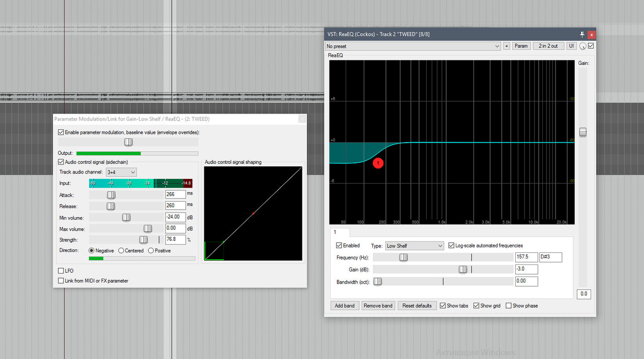The image size is (644, 359).
Task: Click the Strength slider handle
Action: point(144,240)
